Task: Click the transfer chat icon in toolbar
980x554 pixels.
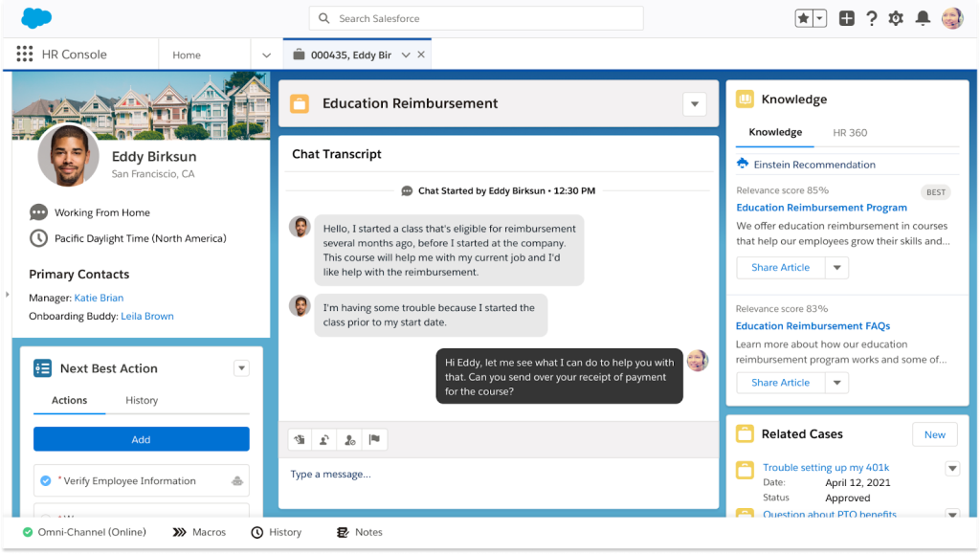Action: [325, 440]
